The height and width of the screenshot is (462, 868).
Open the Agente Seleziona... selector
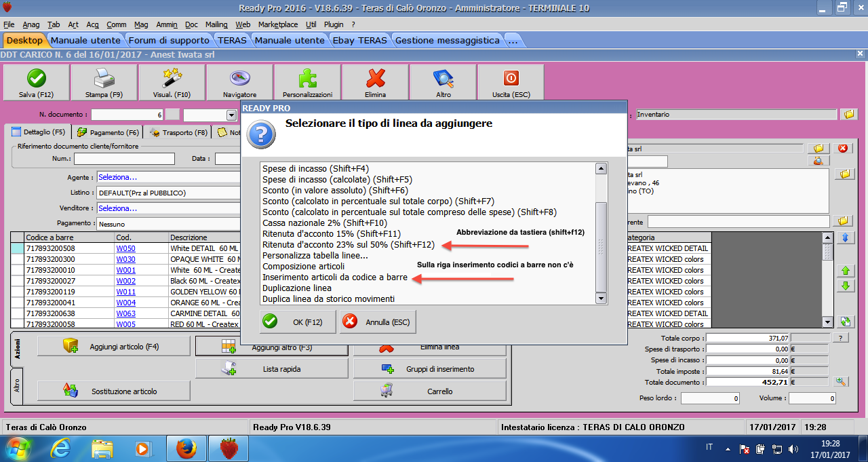[x=169, y=177]
